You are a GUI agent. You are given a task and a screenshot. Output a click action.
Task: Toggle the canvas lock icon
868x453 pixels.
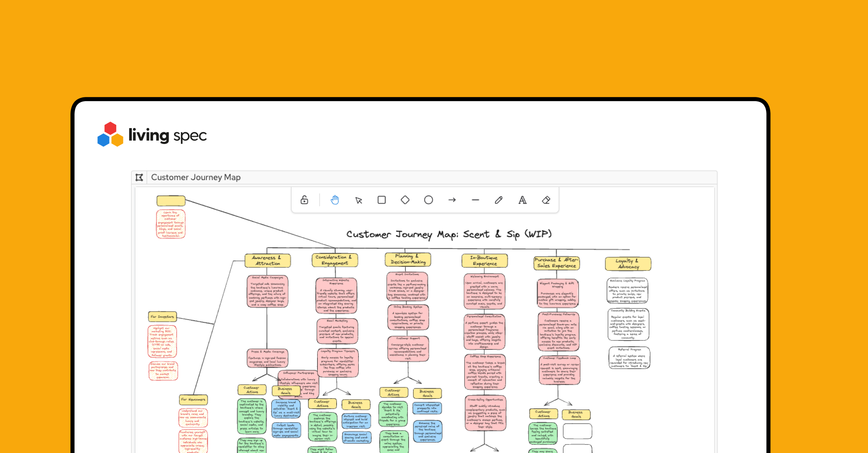point(304,200)
